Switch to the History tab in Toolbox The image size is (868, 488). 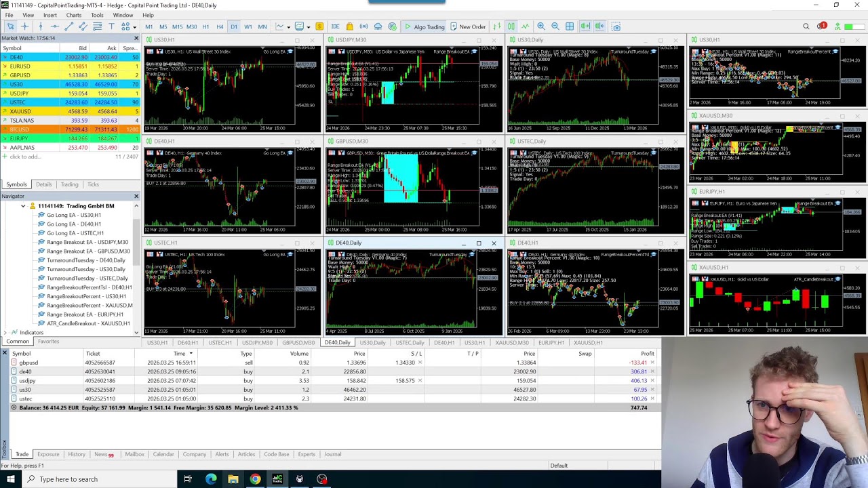click(x=77, y=454)
